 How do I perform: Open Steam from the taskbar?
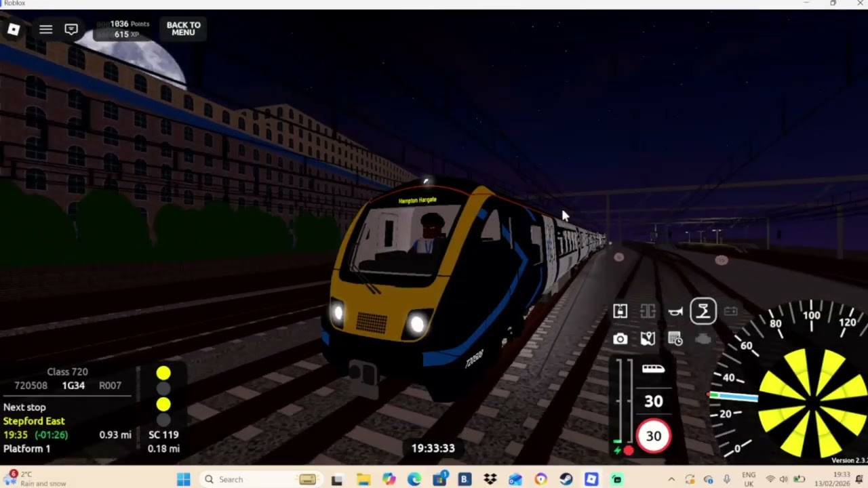click(566, 479)
